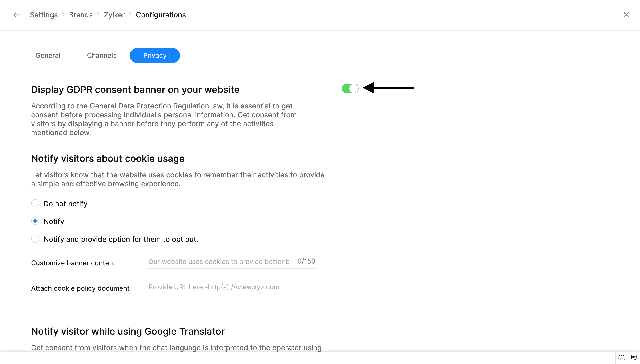This screenshot has height=364, width=640.
Task: Switch to the Channels tab
Action: (x=102, y=56)
